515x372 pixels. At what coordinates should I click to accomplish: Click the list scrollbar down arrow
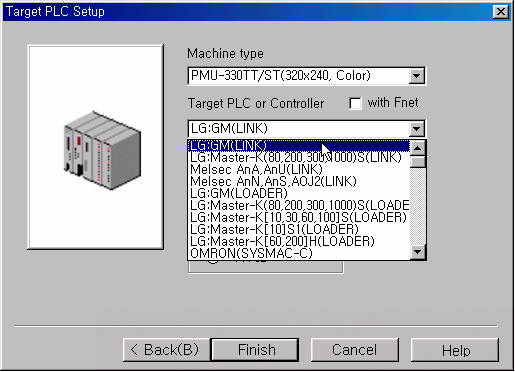pos(418,252)
